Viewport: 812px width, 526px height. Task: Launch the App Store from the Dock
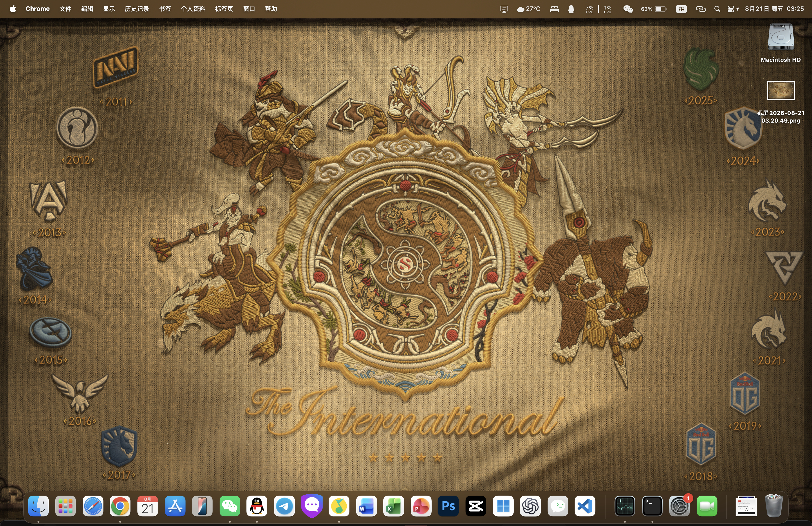pyautogui.click(x=175, y=506)
